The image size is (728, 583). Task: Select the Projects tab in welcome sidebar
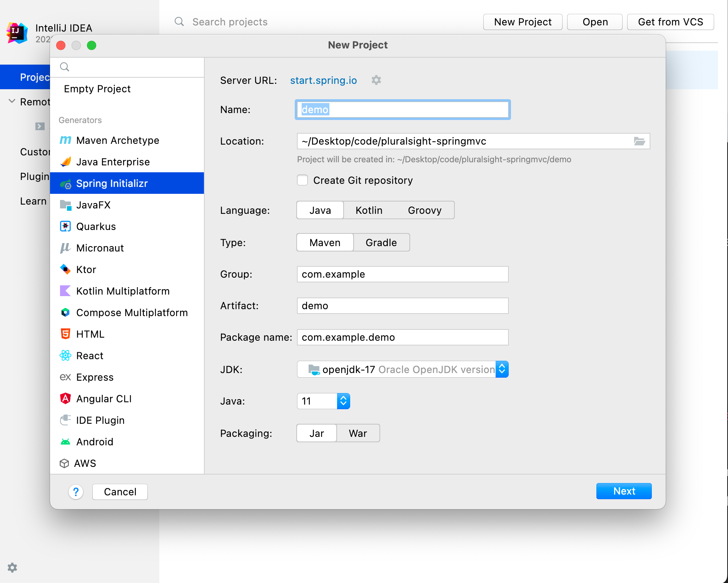tap(25, 77)
